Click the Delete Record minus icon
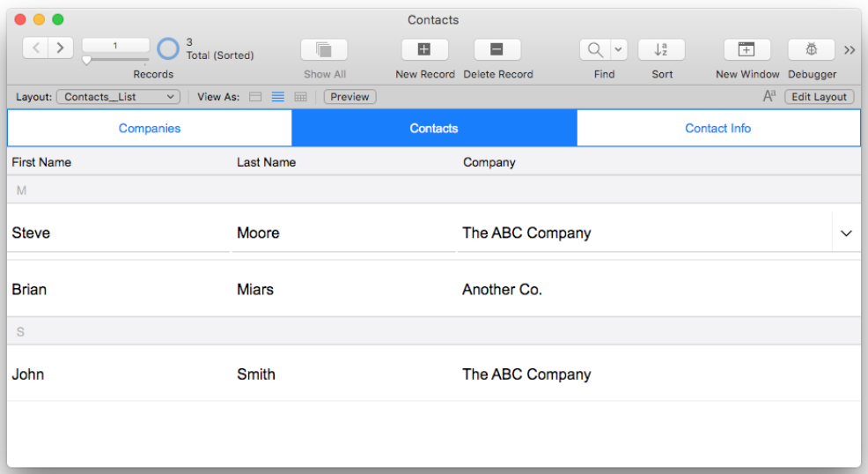The width and height of the screenshot is (868, 474). (497, 50)
